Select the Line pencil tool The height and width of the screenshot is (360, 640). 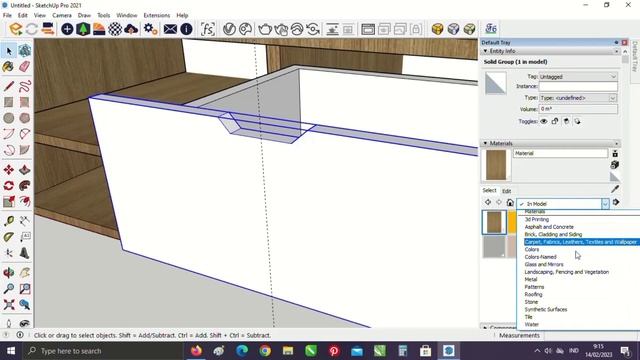(x=9, y=87)
